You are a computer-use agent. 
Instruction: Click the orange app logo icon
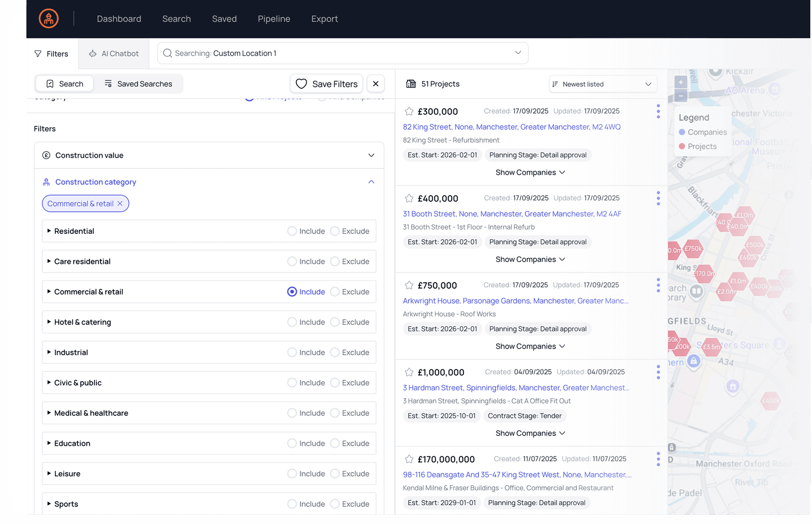pos(49,19)
